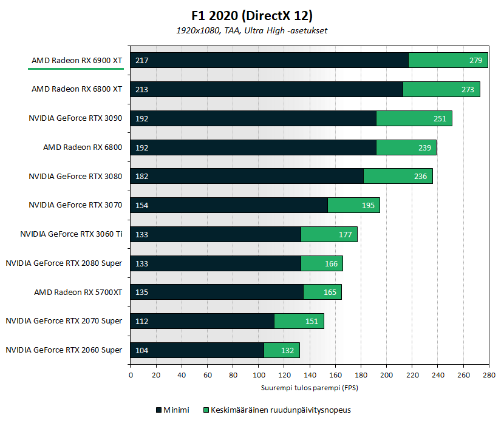The width and height of the screenshot is (504, 423).
Task: Select the "NVIDIA GeForce RTX 2060 Super" label
Action: (x=64, y=350)
